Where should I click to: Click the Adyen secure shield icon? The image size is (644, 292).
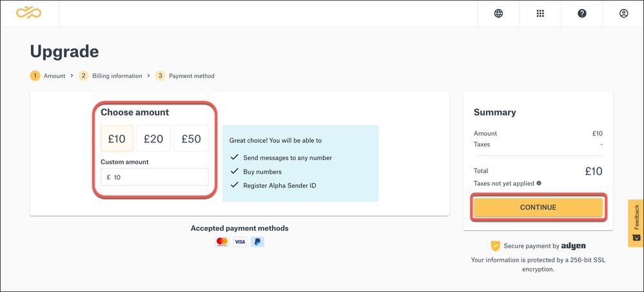tap(495, 246)
